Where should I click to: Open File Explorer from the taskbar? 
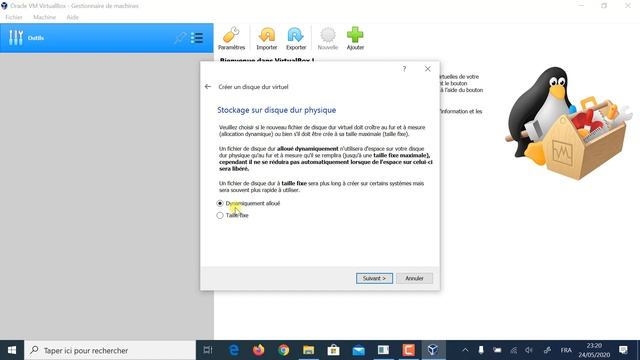[309, 350]
